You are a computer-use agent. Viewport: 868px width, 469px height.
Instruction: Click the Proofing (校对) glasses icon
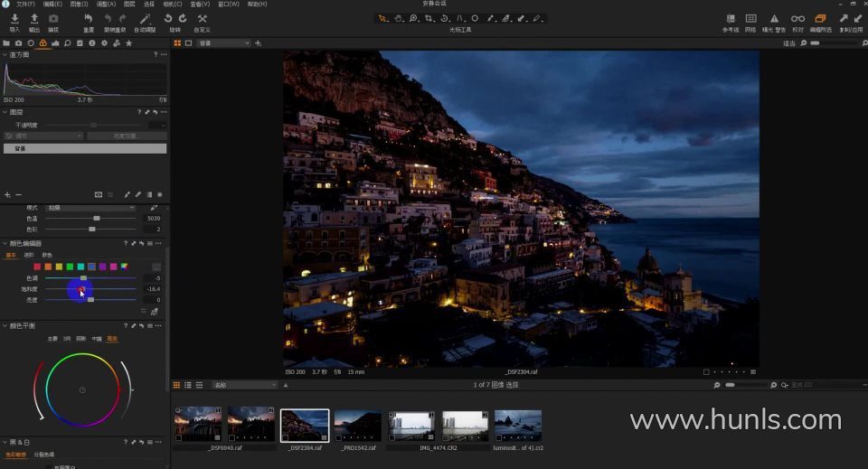tap(797, 19)
